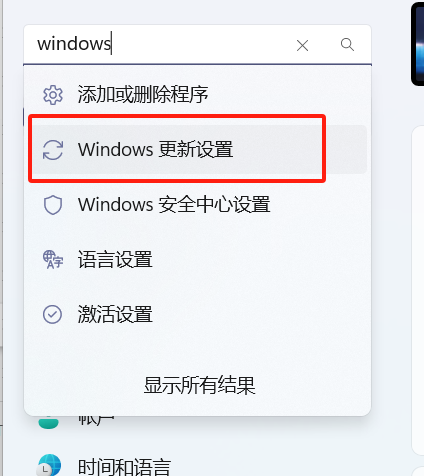Click the language globe icon next to 语言设置

click(x=53, y=260)
